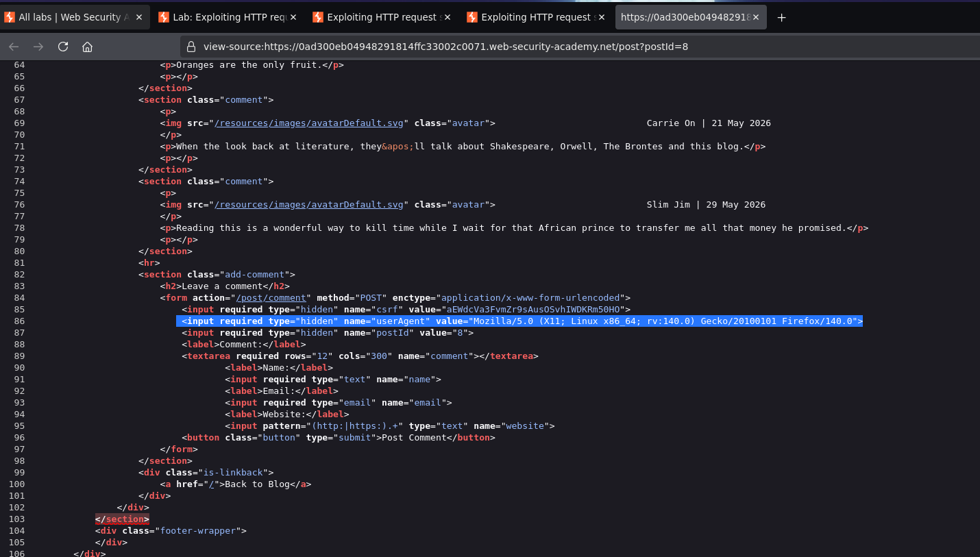Image resolution: width=980 pixels, height=557 pixels.
Task: Switch to the 'Lab: Exploiting HTTP requ' tab
Action: (x=228, y=17)
